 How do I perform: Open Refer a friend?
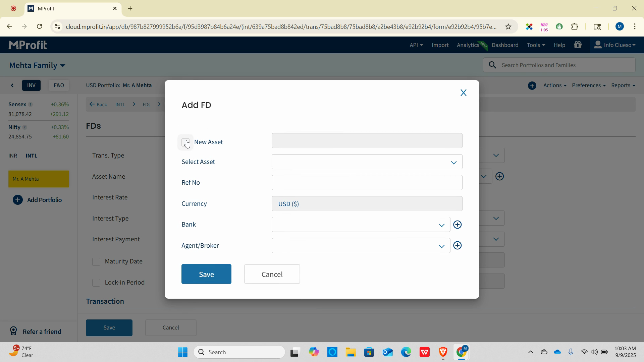coord(35,331)
